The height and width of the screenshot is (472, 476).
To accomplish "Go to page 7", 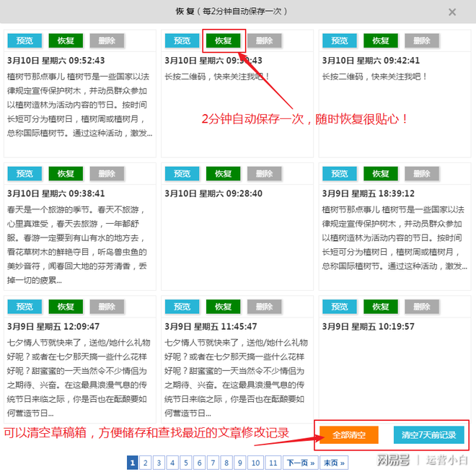I will 213,463.
